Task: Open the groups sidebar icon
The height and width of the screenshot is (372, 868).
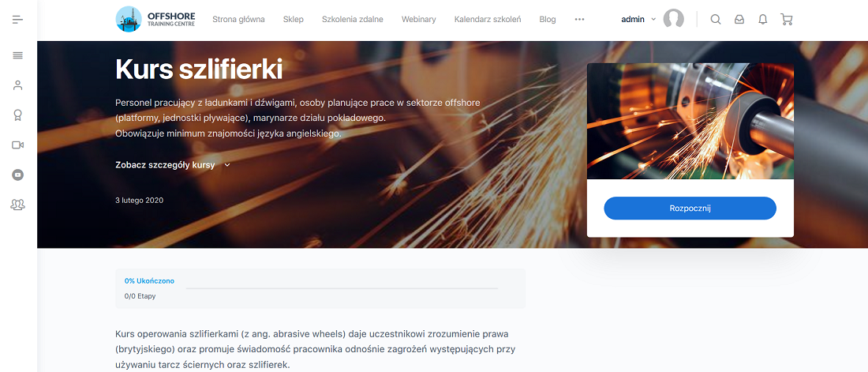Action: tap(17, 205)
